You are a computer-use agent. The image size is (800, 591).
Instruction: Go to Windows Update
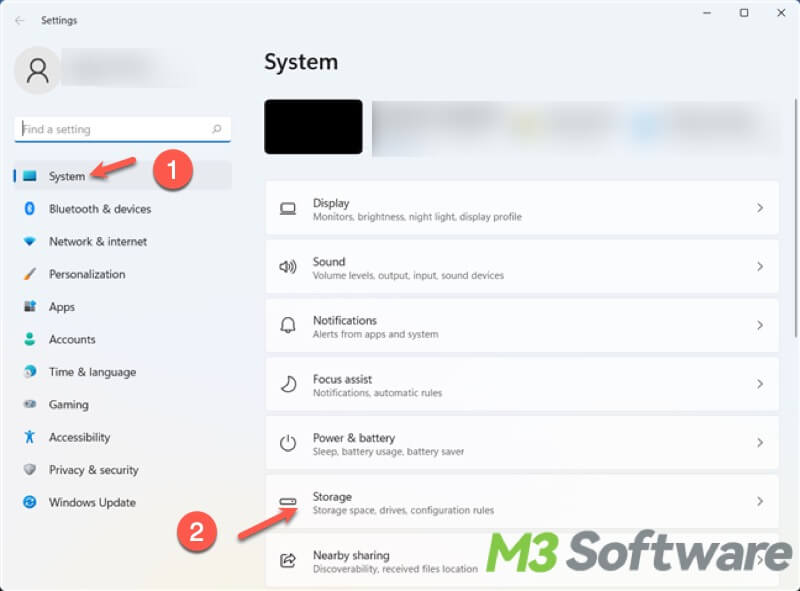(x=122, y=502)
